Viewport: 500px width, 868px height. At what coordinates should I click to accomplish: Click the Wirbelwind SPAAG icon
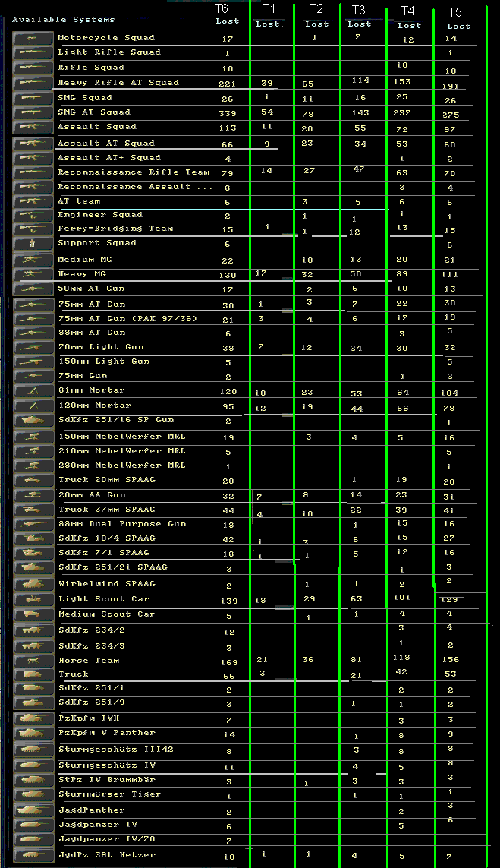33,584
